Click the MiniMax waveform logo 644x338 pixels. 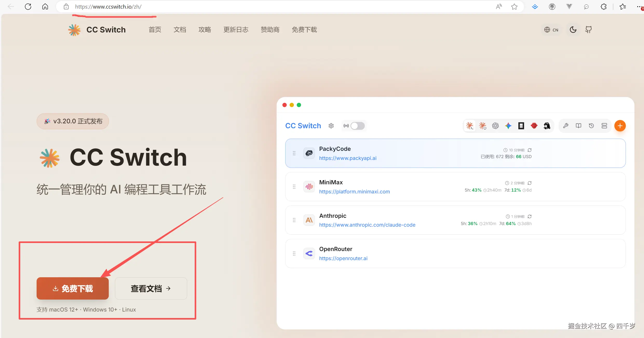pyautogui.click(x=309, y=187)
